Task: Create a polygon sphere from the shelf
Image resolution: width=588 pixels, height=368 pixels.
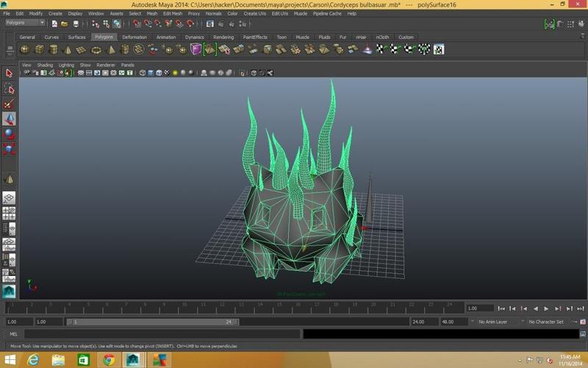Action: click(25, 49)
